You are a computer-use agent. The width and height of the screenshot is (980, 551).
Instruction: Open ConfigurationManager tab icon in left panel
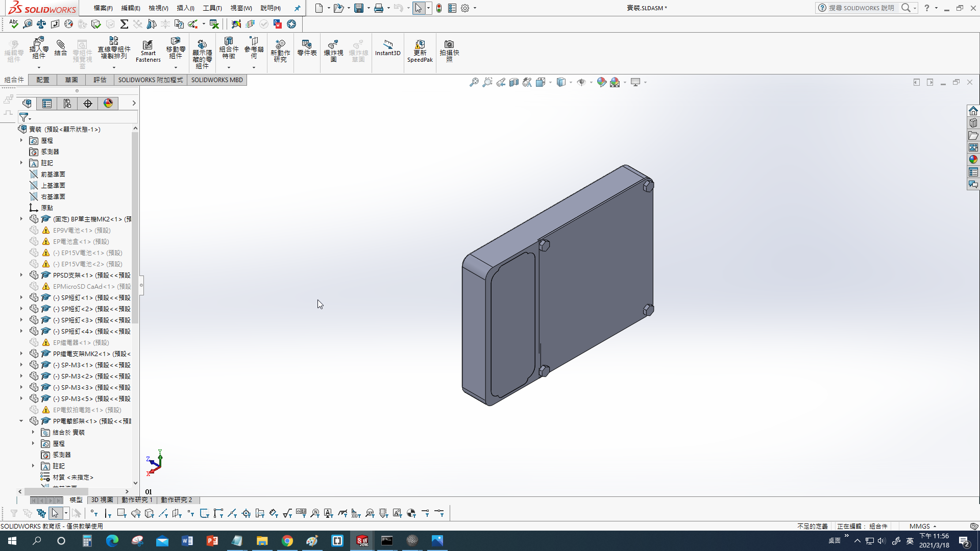[x=67, y=104]
